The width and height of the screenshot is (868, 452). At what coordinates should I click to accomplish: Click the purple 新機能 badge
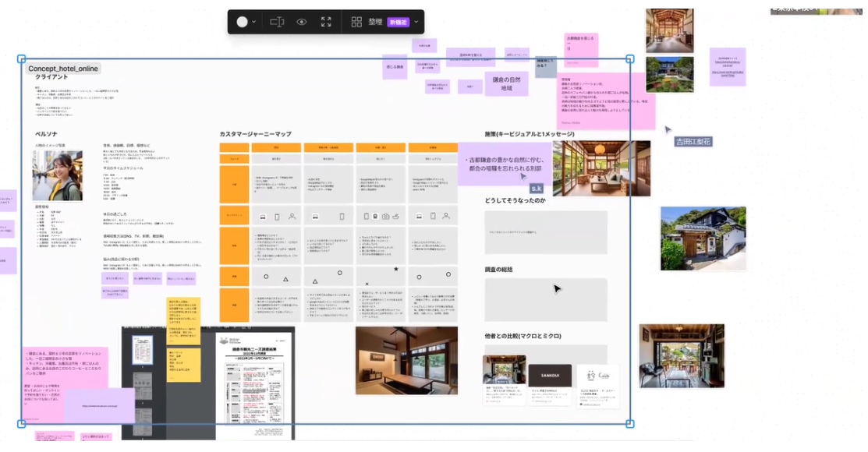(398, 22)
